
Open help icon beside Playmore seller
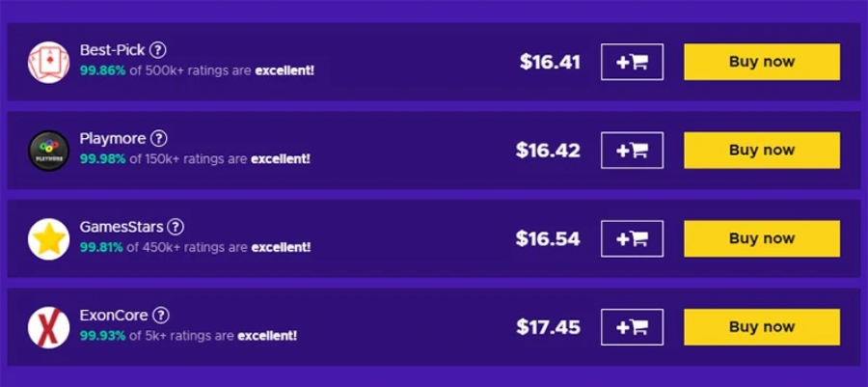(159, 138)
